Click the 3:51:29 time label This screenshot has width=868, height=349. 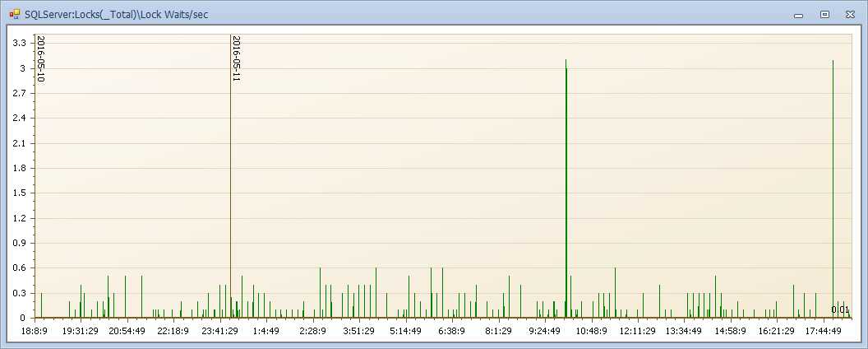point(359,331)
